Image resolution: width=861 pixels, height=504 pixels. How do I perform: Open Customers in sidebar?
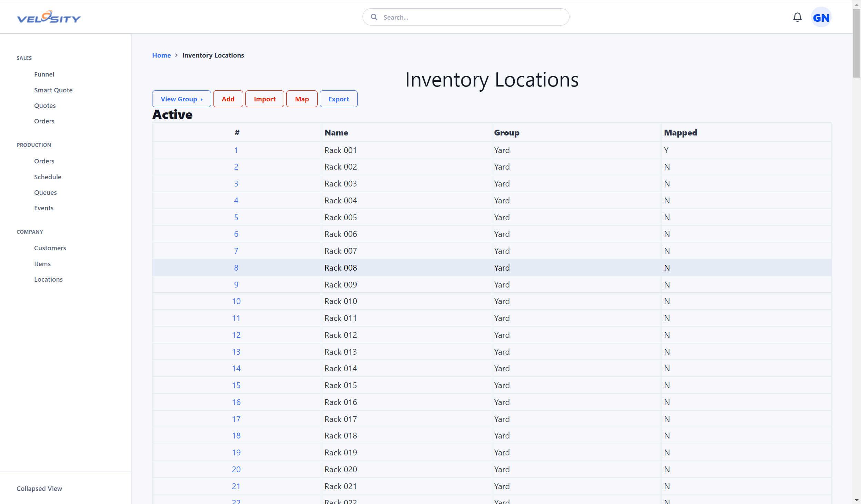[x=50, y=248]
